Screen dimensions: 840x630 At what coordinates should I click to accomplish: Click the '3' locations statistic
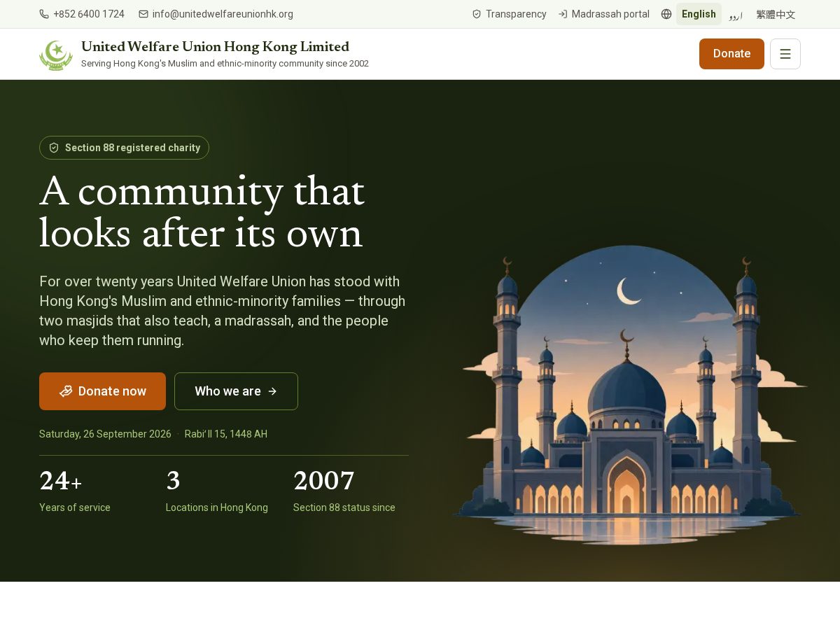click(173, 482)
